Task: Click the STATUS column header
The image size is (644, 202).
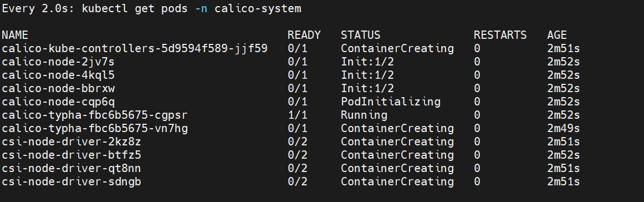Action: coord(361,36)
